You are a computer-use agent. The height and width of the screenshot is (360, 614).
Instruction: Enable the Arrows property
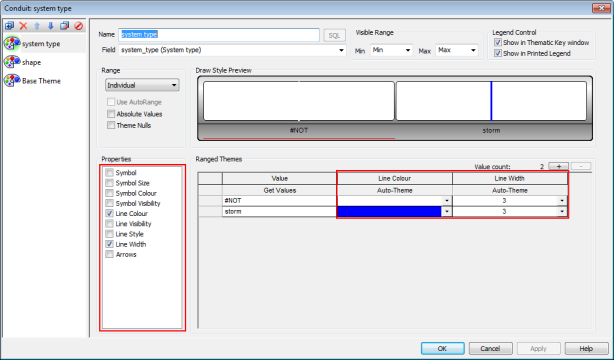[110, 254]
